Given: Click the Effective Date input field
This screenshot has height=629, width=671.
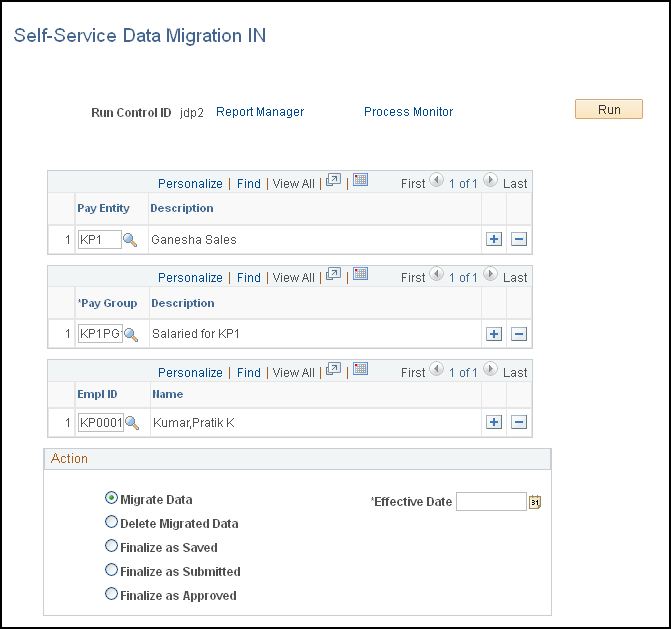Looking at the screenshot, I should click(490, 502).
